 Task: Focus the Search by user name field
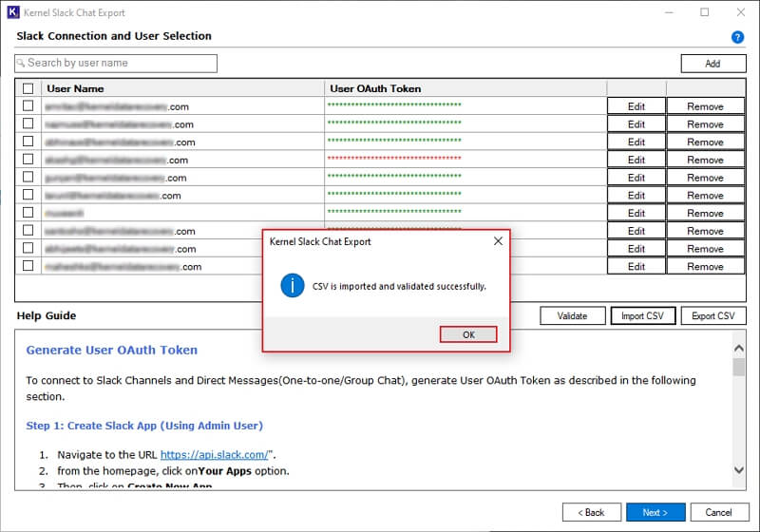pos(116,63)
